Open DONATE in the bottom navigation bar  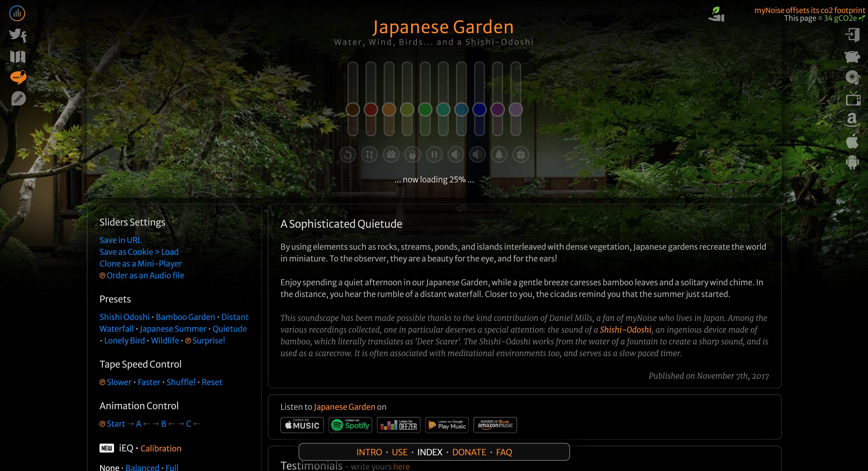(469, 452)
